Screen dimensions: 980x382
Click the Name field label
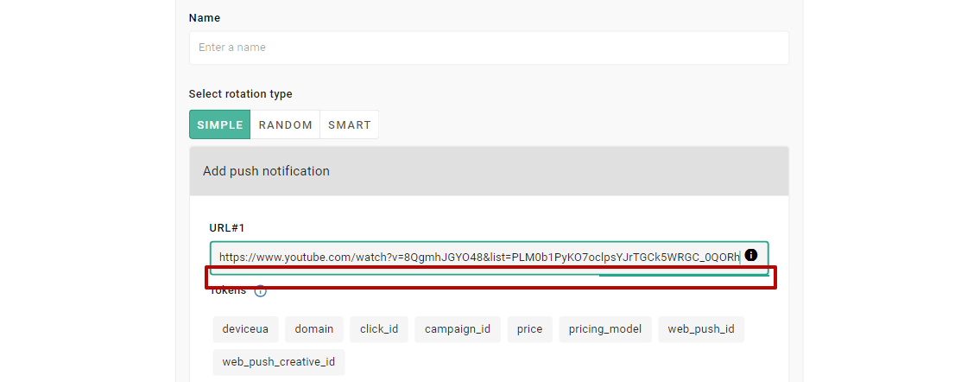(205, 18)
